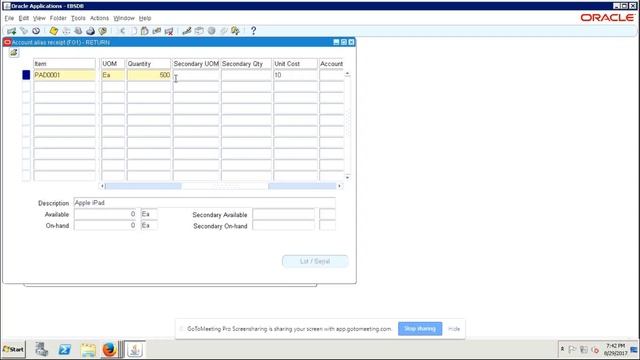Click the Clear Record toolbar icon

(156, 31)
